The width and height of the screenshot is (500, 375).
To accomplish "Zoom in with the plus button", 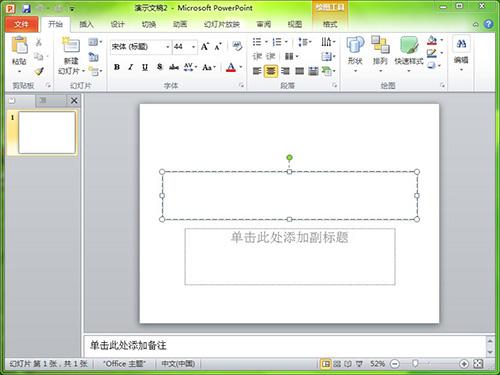I will (x=464, y=364).
